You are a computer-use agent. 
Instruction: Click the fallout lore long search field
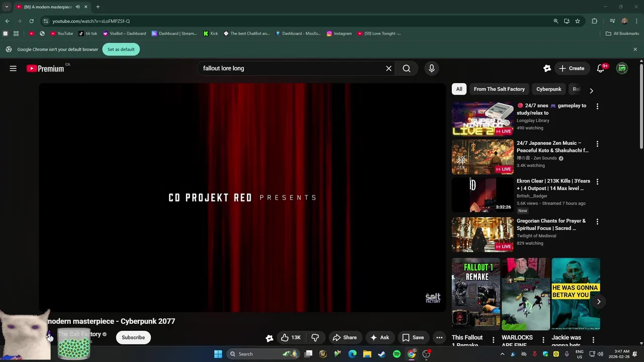tap(291, 68)
